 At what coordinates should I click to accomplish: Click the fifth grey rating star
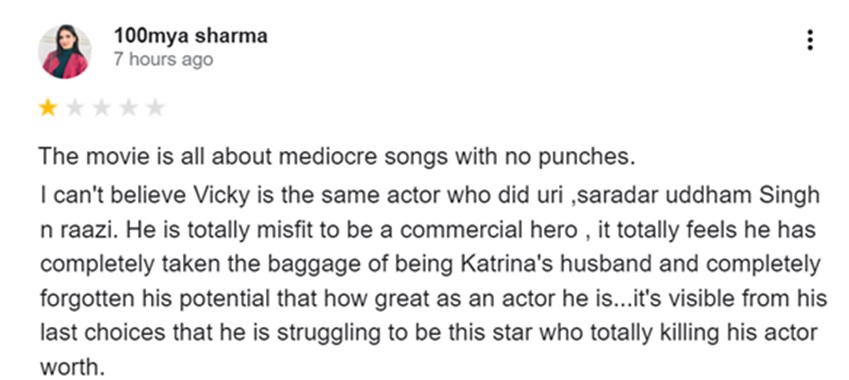click(155, 108)
